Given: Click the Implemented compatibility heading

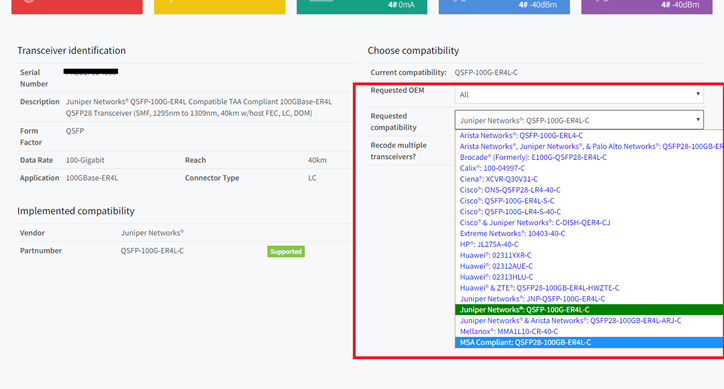Looking at the screenshot, I should click(x=76, y=211).
